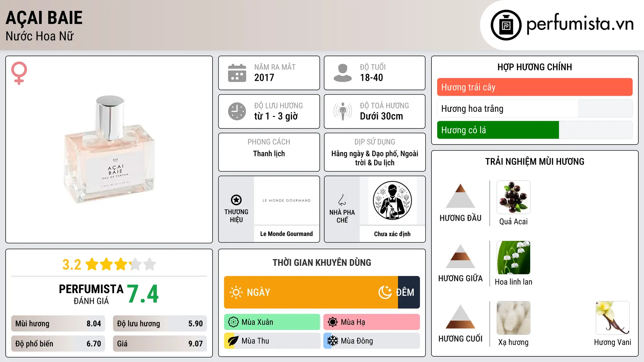The height and width of the screenshot is (362, 644).
Task: Click the 3.2 star rating number
Action: pyautogui.click(x=72, y=265)
